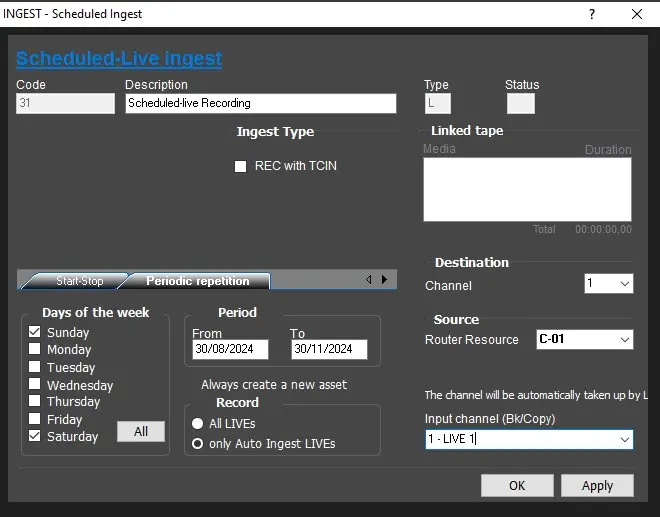The image size is (660, 517).
Task: Click the help question mark button
Action: pyautogui.click(x=592, y=14)
